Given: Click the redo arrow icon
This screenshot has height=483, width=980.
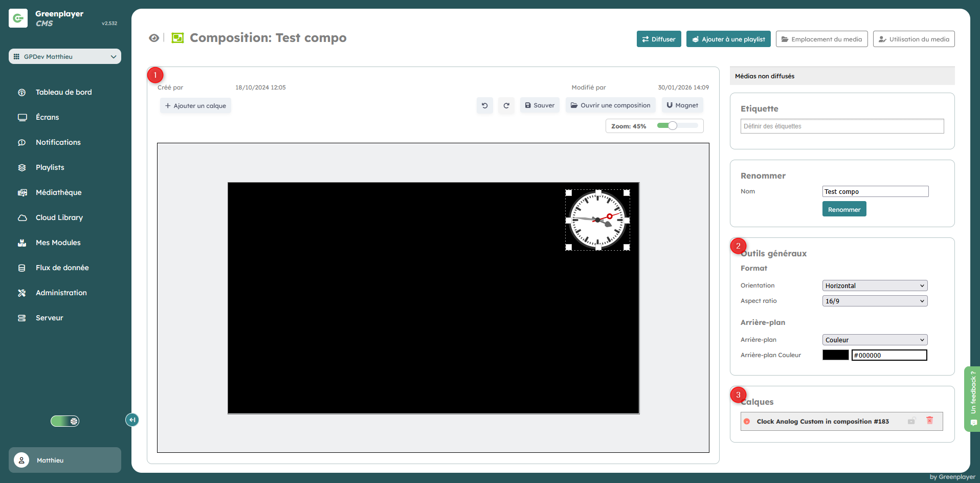Looking at the screenshot, I should click(x=506, y=105).
